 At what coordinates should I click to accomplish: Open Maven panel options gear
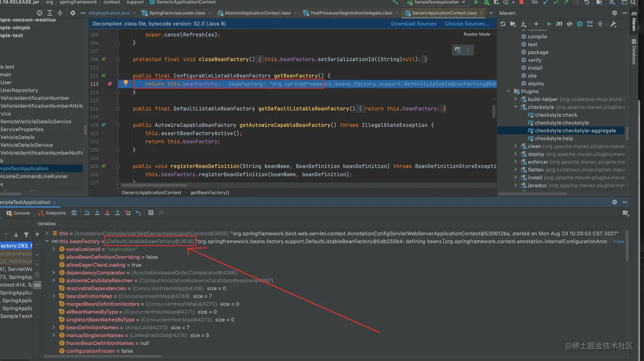614,13
